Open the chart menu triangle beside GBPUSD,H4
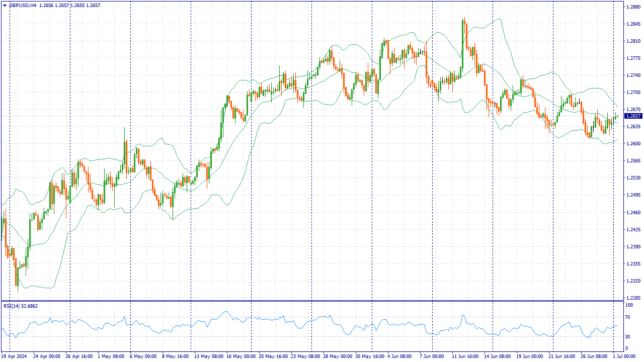This screenshot has height=362, width=644. click(5, 5)
